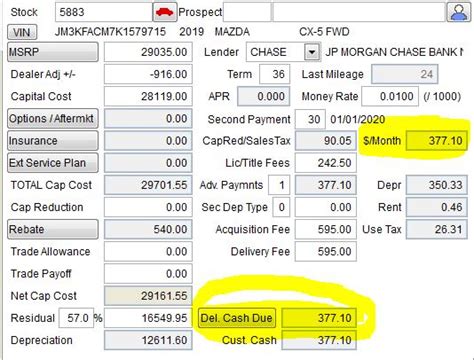Click the Del. Cash Due button
474x360 pixels.
point(237,318)
